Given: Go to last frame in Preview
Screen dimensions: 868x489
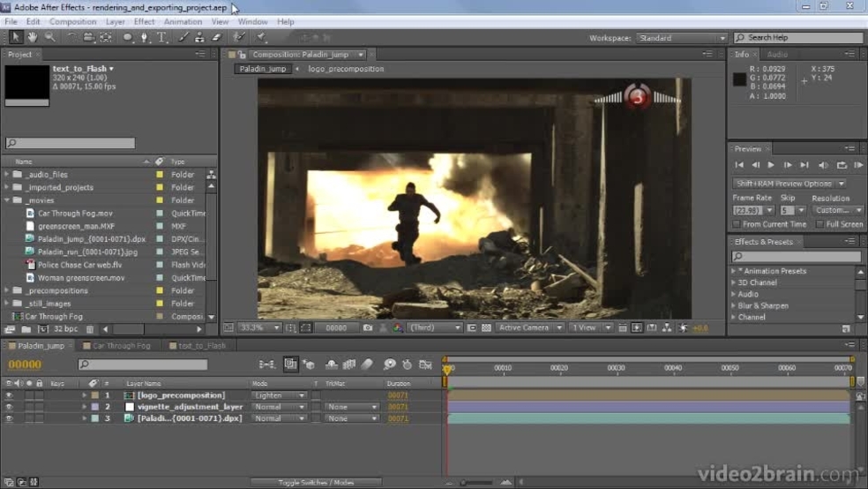Looking at the screenshot, I should (x=804, y=165).
